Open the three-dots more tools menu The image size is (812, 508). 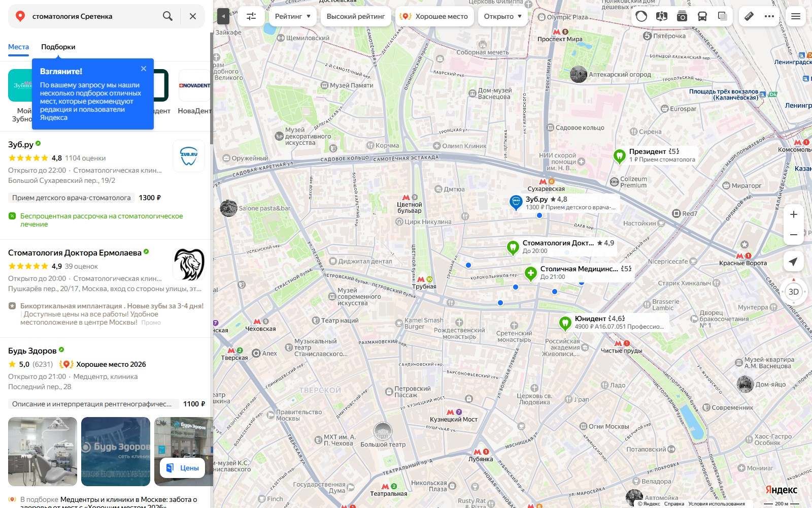click(769, 16)
